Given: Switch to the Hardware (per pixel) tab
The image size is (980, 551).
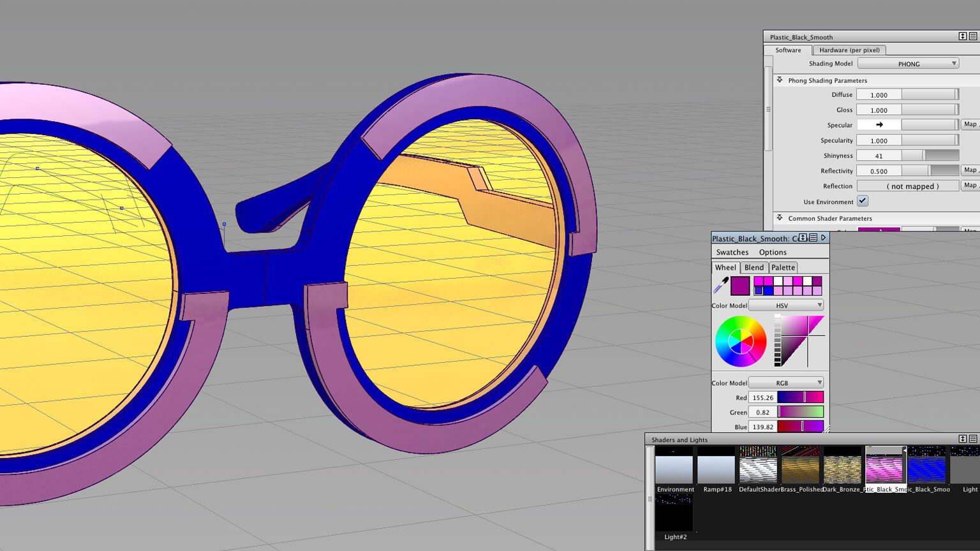Looking at the screenshot, I should tap(849, 50).
